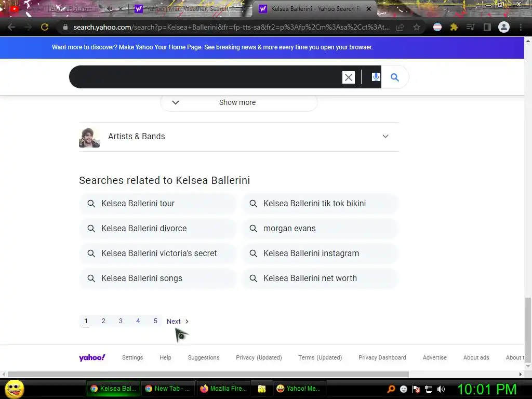Click the share page icon in address bar
Viewport: 532px width, 399px height.
(400, 27)
